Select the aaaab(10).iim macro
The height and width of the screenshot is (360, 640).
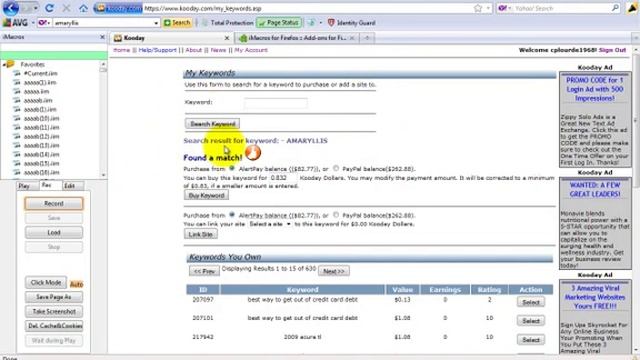click(x=41, y=118)
